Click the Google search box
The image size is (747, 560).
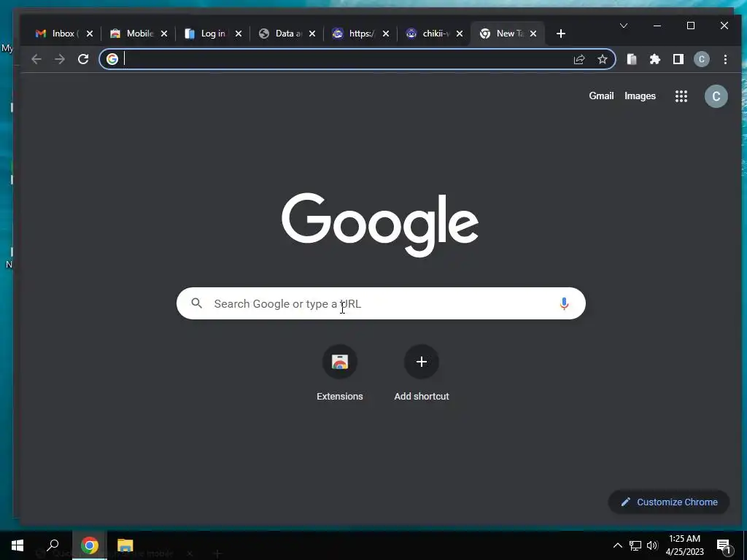pos(381,303)
